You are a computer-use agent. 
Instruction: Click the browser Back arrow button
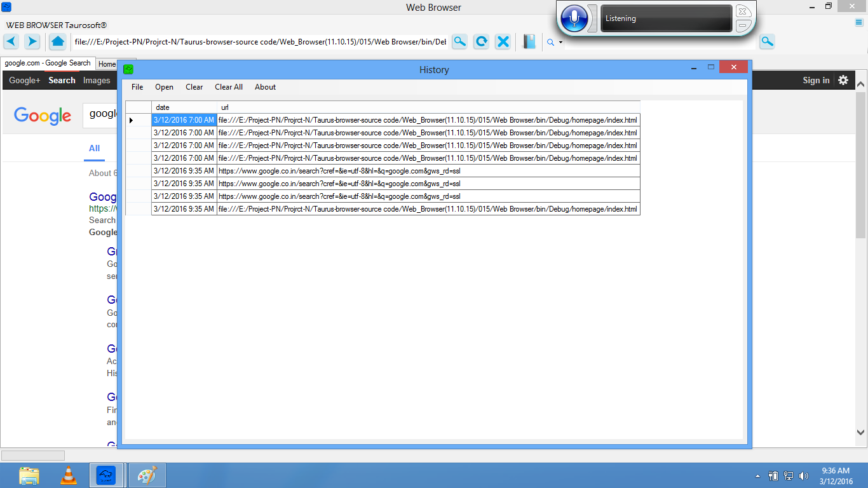pos(11,42)
